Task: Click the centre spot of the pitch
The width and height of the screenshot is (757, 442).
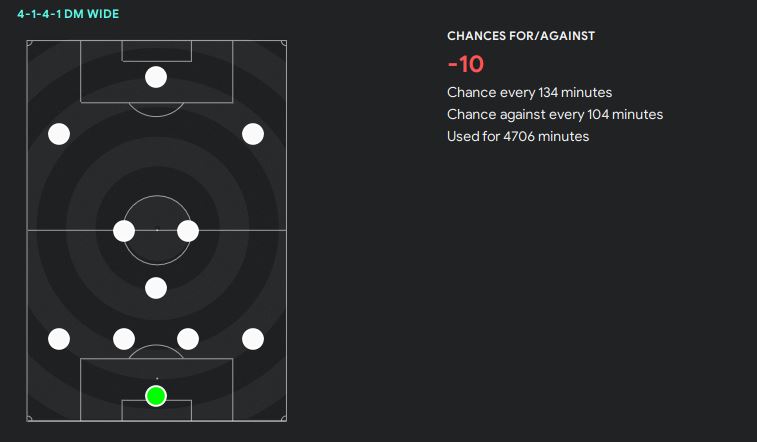Action: pyautogui.click(x=156, y=230)
